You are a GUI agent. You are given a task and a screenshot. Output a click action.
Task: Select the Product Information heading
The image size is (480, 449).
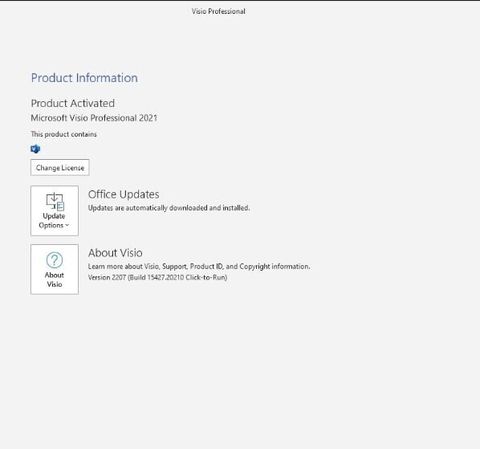[84, 78]
